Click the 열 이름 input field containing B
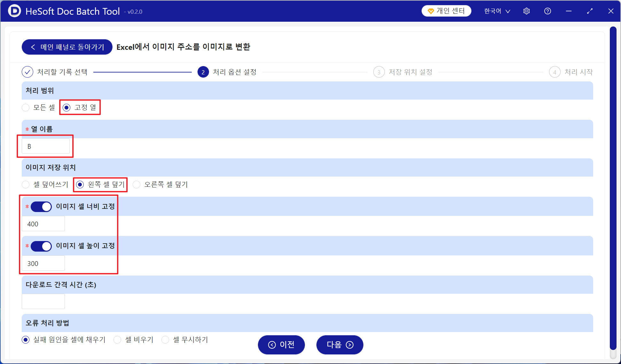Screen dimensions: 621x364 [46, 146]
